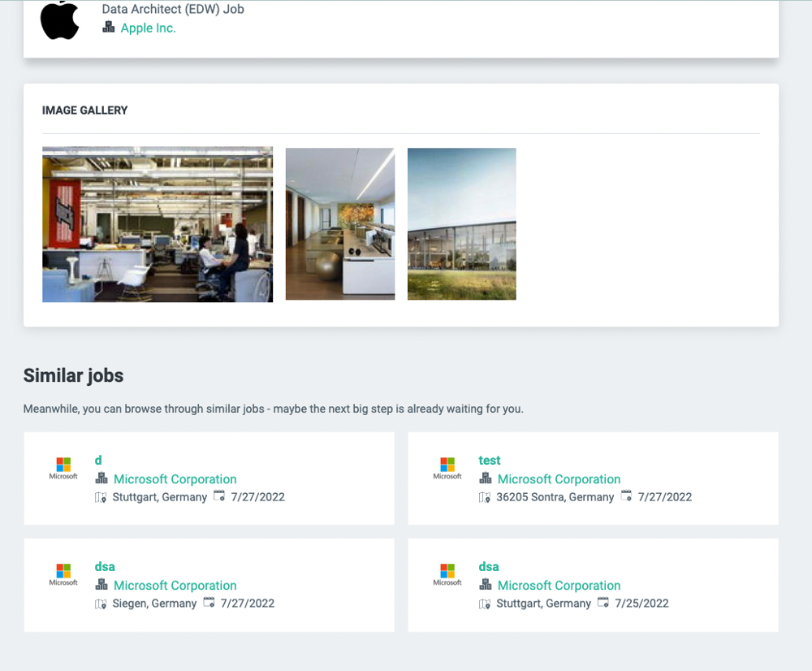Open the 'dsa' job in Siegen
Viewport: 812px width, 671px height.
pyautogui.click(x=105, y=567)
